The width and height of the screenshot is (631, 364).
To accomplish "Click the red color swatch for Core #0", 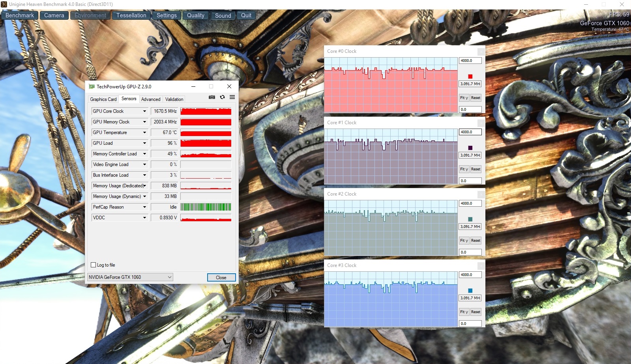I will point(470,77).
